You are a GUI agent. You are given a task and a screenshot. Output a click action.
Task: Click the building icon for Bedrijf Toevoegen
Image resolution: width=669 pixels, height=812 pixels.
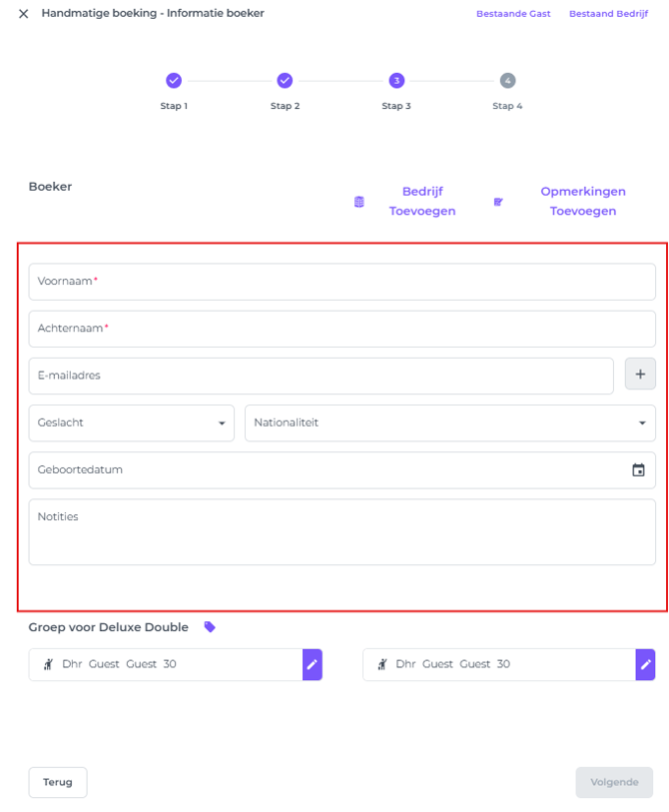359,202
